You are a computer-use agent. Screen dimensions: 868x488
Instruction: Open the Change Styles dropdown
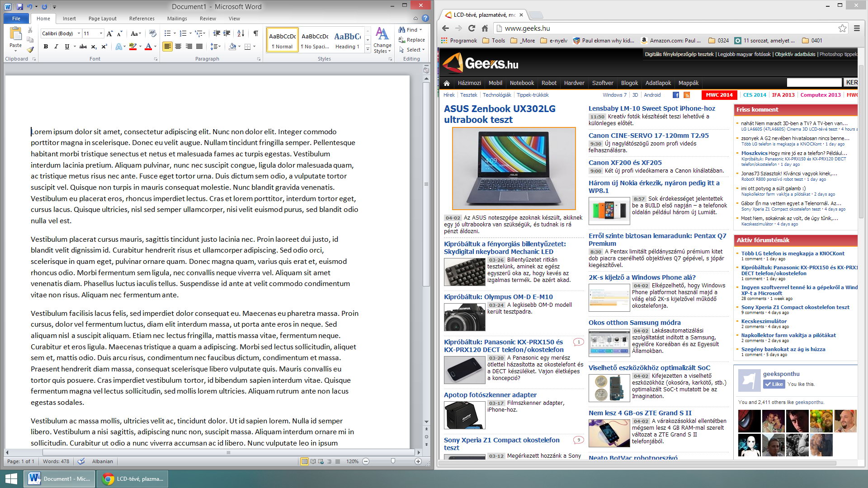(382, 41)
